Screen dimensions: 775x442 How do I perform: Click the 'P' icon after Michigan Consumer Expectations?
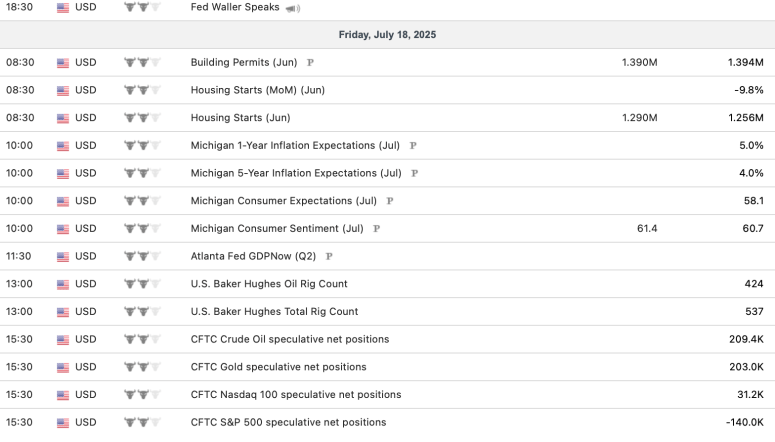390,201
